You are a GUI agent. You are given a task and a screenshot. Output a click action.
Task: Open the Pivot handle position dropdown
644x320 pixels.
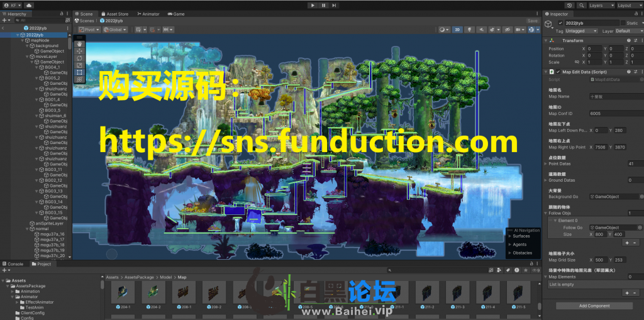[89, 30]
